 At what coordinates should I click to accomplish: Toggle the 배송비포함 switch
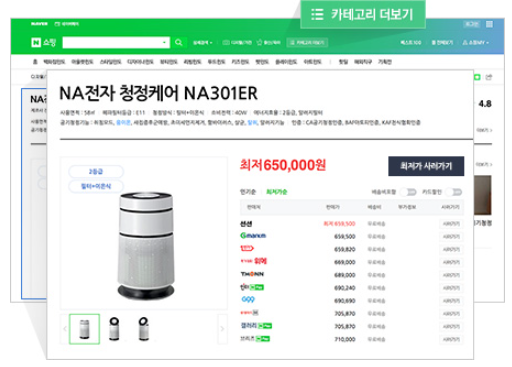click(x=409, y=192)
